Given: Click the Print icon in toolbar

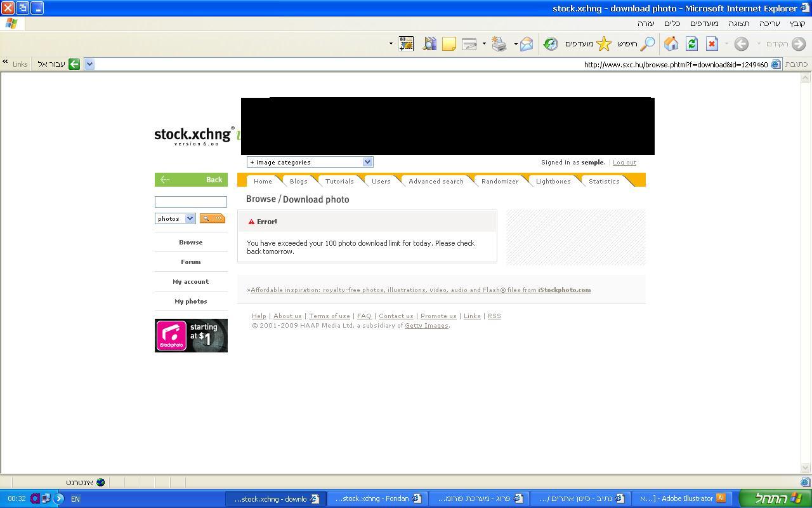Looking at the screenshot, I should tap(499, 44).
